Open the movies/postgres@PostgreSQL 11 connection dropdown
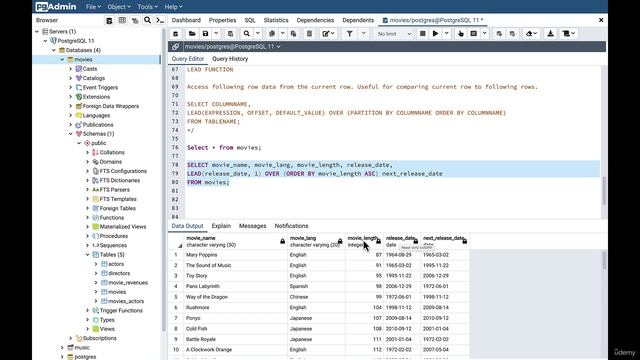 232,47
